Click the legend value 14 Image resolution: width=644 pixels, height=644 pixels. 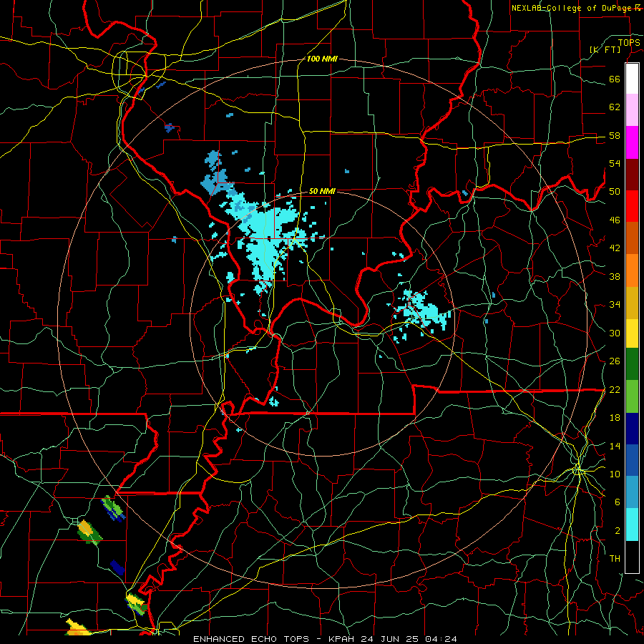[615, 446]
